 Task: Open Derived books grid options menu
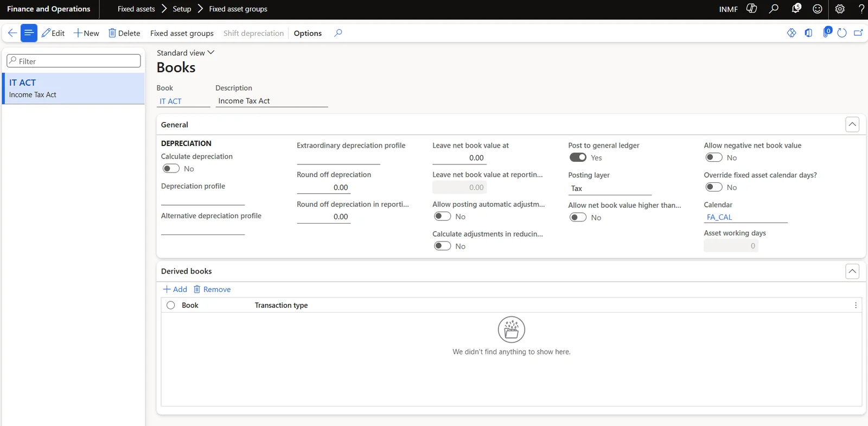tap(856, 306)
